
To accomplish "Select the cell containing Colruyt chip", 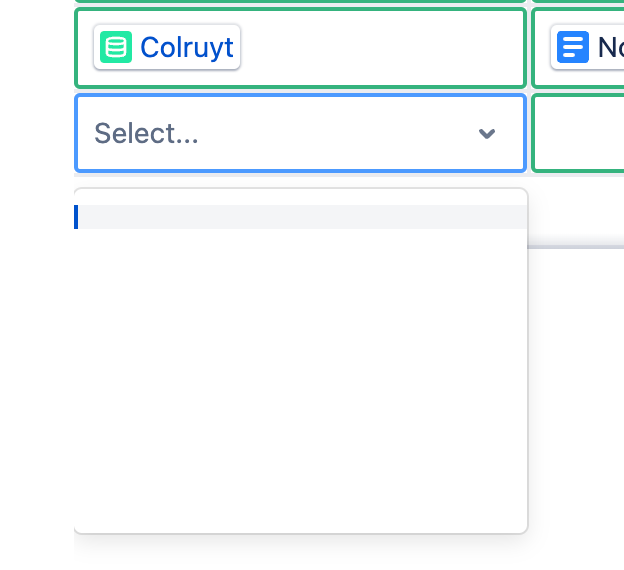I will [x=300, y=48].
